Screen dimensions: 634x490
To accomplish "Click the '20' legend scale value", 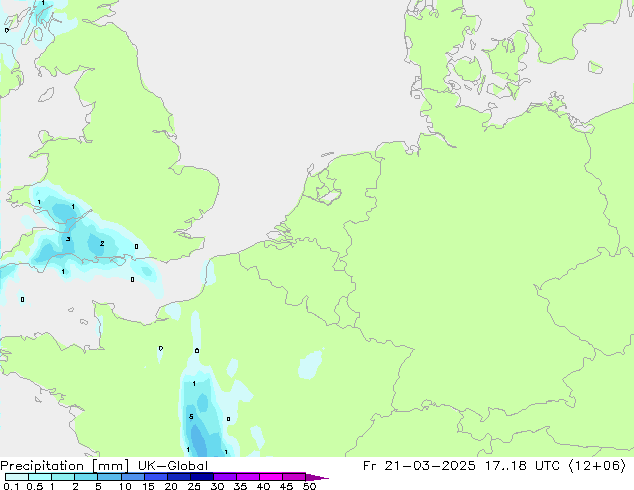I will 171,486.
